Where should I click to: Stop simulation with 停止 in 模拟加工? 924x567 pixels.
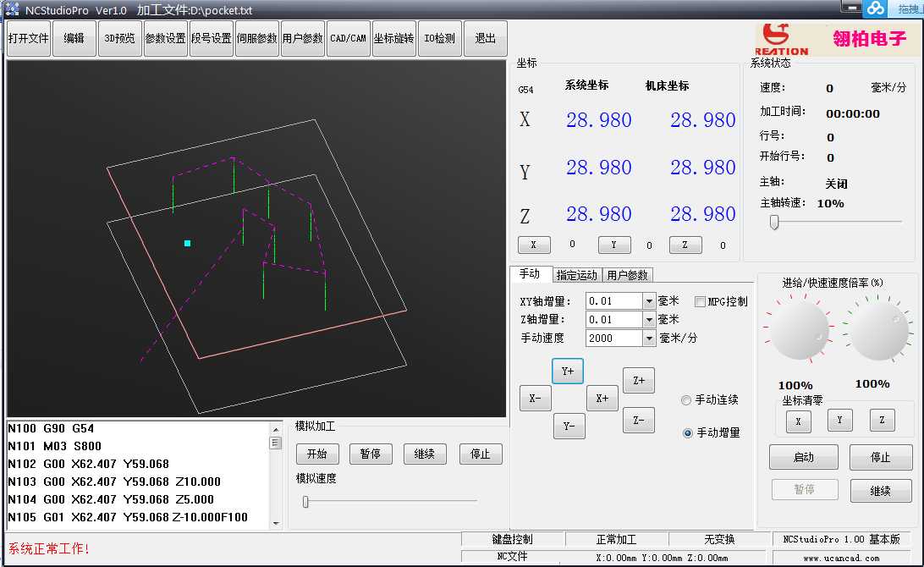[x=481, y=454]
